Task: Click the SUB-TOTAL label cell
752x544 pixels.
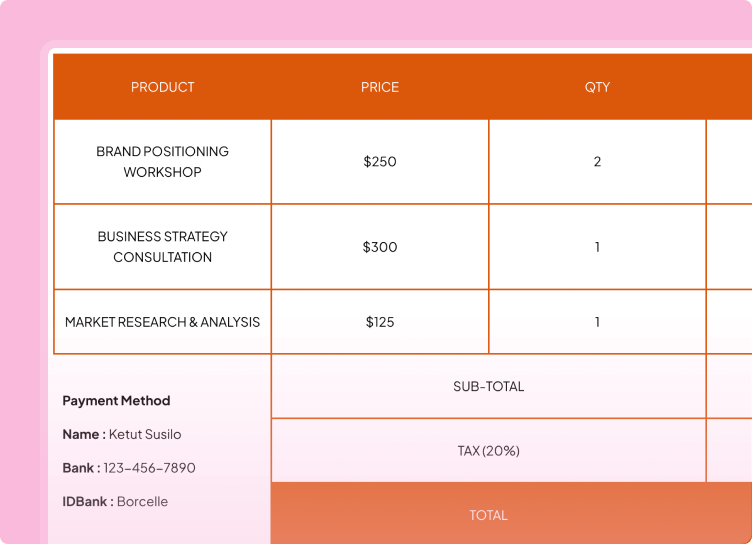Action: 488,387
